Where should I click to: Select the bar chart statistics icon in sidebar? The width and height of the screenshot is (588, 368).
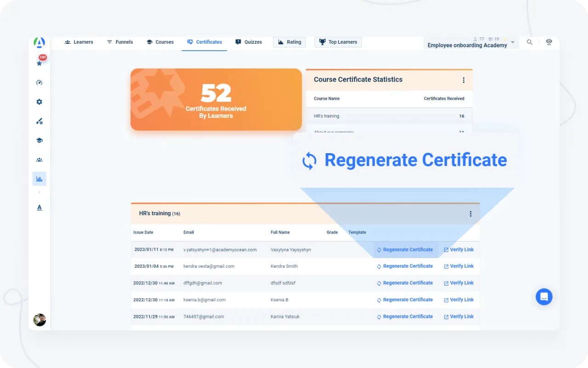point(40,179)
